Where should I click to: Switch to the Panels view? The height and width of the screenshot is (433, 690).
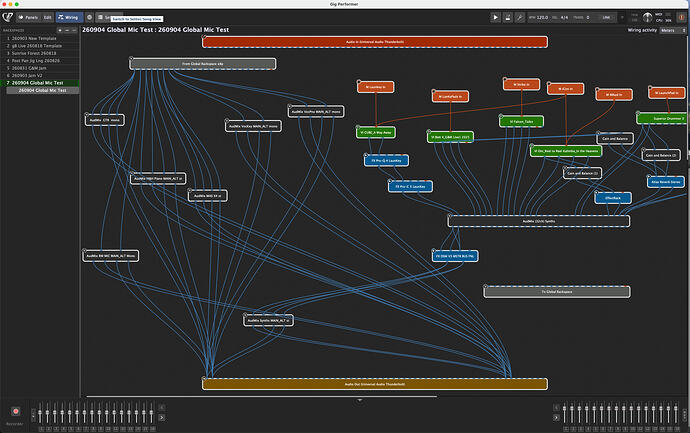point(28,18)
